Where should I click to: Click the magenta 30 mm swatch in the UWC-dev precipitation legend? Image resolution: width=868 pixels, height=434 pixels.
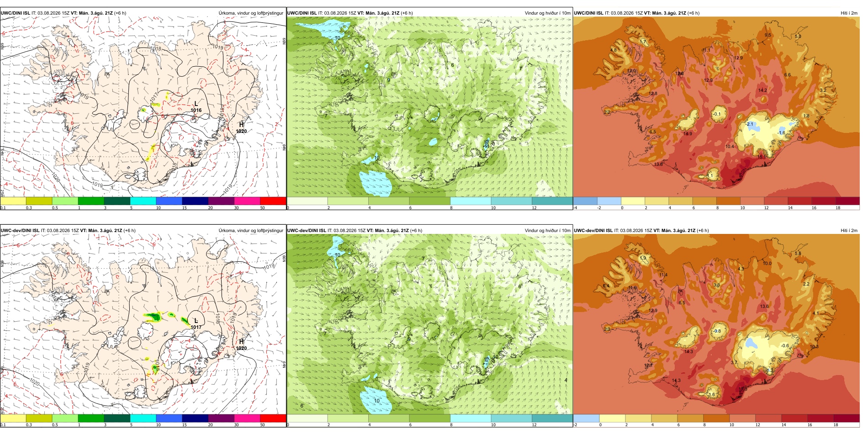[247, 418]
